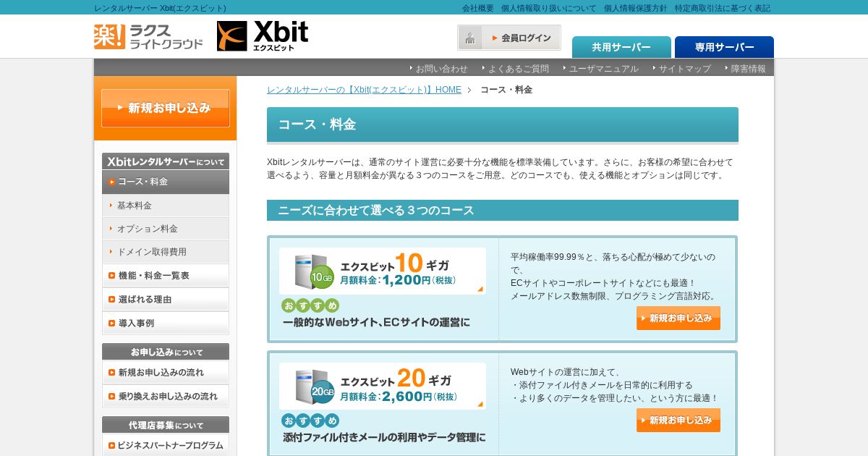The image size is (868, 456).
Task: Click エクスビット20ギガ plan banner
Action: (x=383, y=386)
